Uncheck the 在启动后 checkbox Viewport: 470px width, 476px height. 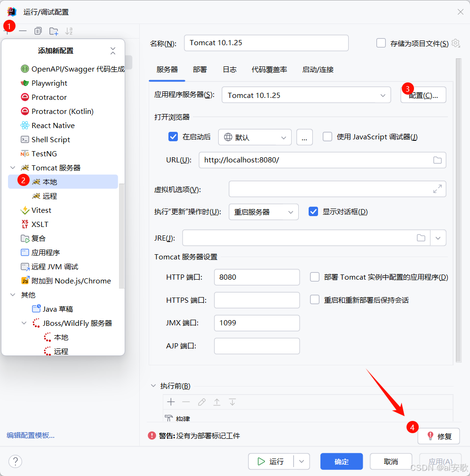pyautogui.click(x=173, y=137)
